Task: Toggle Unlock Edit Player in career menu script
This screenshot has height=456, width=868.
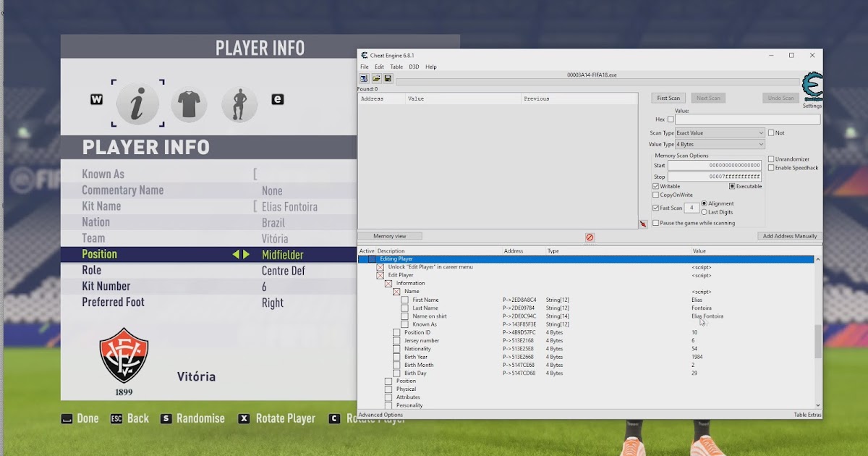Action: pyautogui.click(x=380, y=267)
